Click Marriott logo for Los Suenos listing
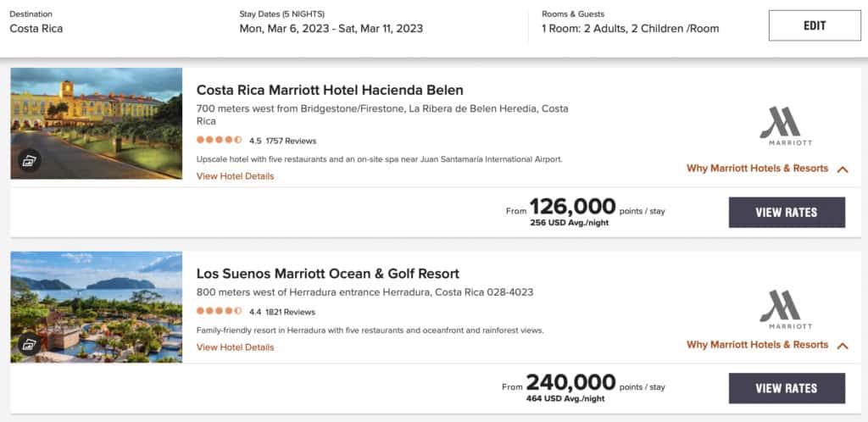This screenshot has width=868, height=422. pyautogui.click(x=785, y=310)
